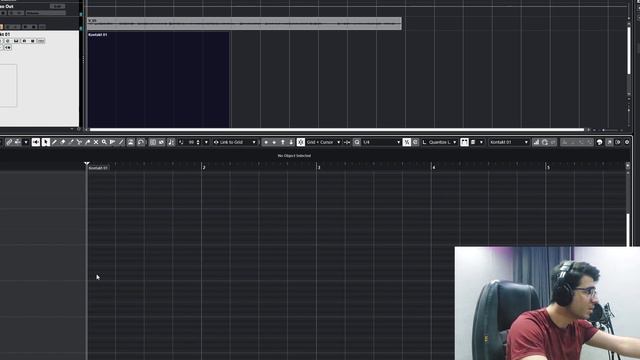Click bar 3 on the key editor ruler
The image size is (640, 360).
click(318, 167)
